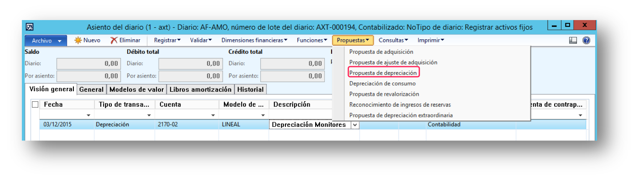Select the LINEAL value model cell

[244, 125]
